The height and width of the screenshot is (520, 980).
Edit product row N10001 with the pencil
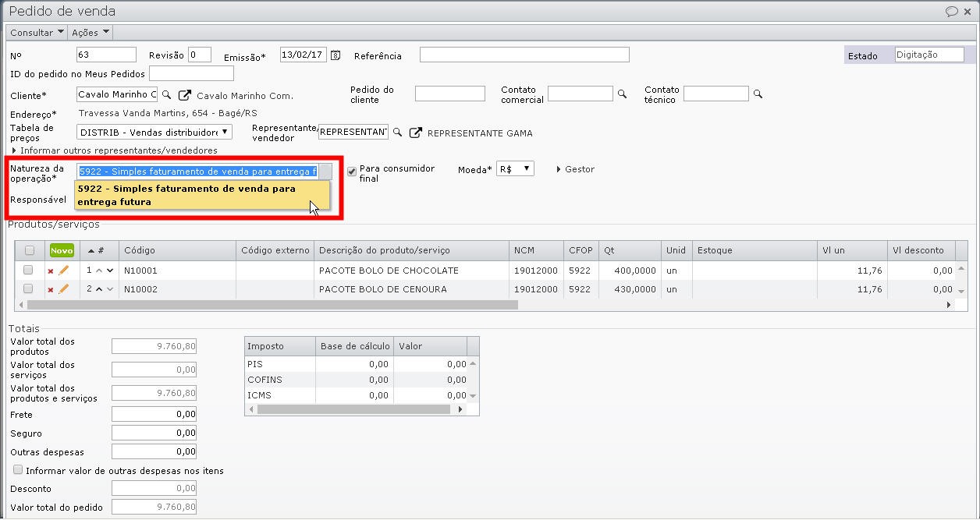pos(63,270)
